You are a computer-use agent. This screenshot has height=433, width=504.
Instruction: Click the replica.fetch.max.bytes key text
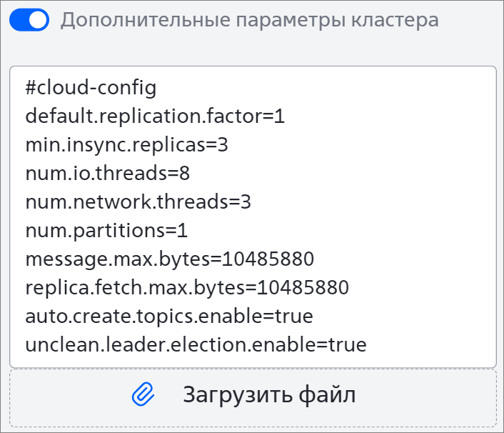click(x=136, y=287)
